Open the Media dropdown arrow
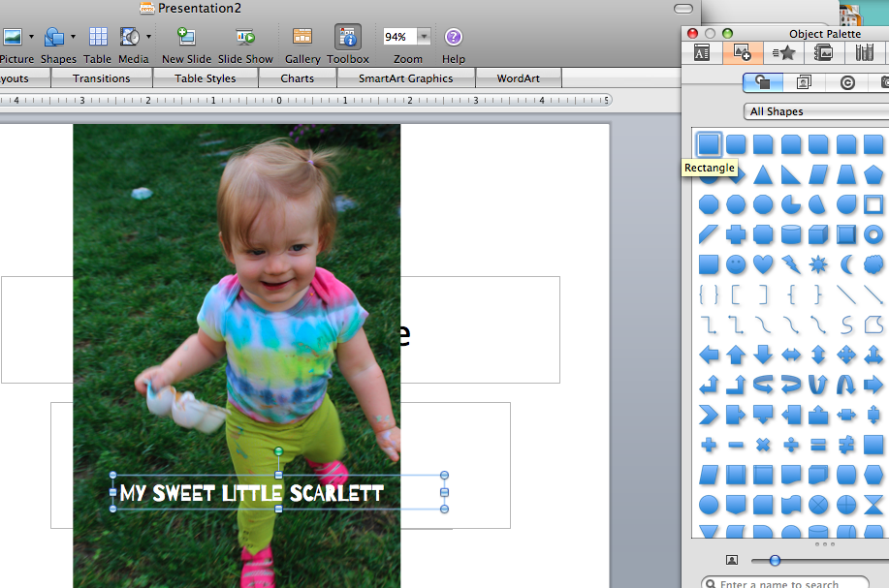889x588 pixels. coord(148,37)
